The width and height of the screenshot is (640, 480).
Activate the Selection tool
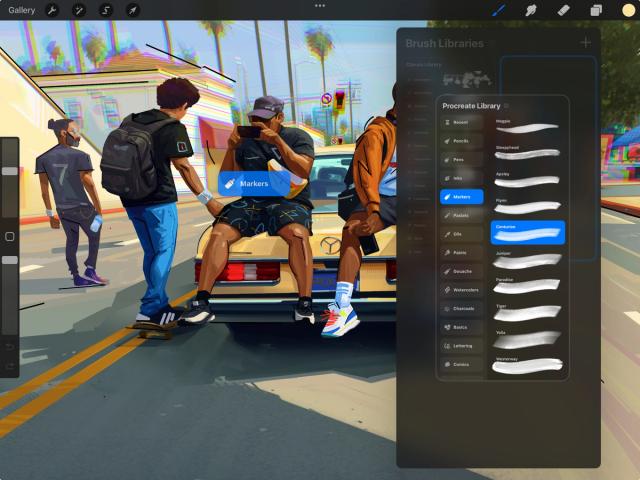coord(106,10)
